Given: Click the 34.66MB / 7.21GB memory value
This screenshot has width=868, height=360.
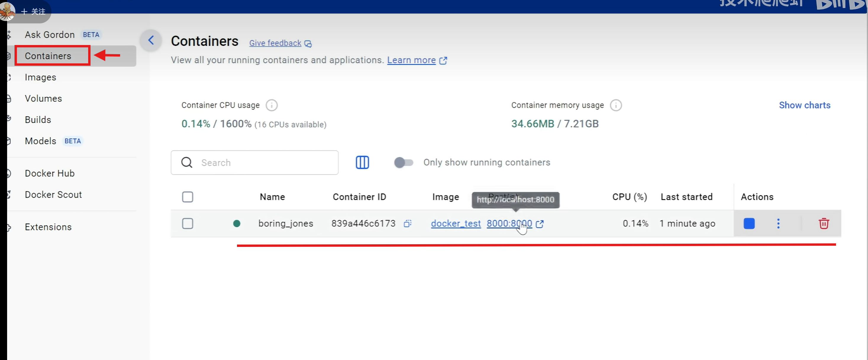Looking at the screenshot, I should pos(555,124).
